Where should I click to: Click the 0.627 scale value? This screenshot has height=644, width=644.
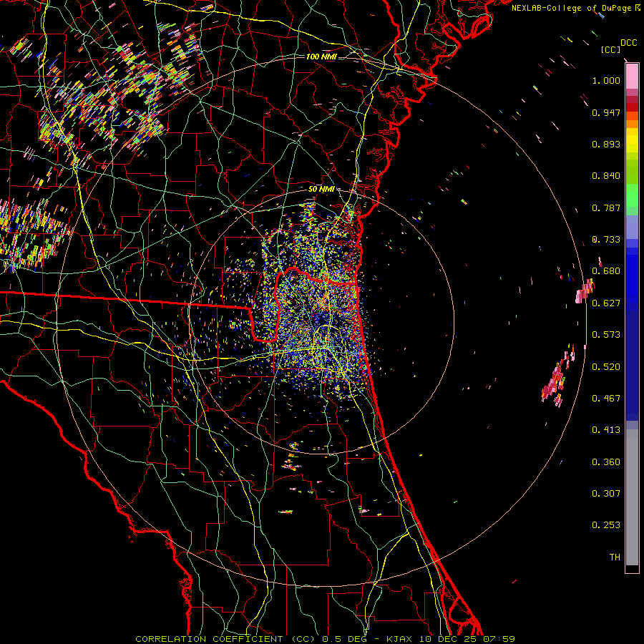606,303
